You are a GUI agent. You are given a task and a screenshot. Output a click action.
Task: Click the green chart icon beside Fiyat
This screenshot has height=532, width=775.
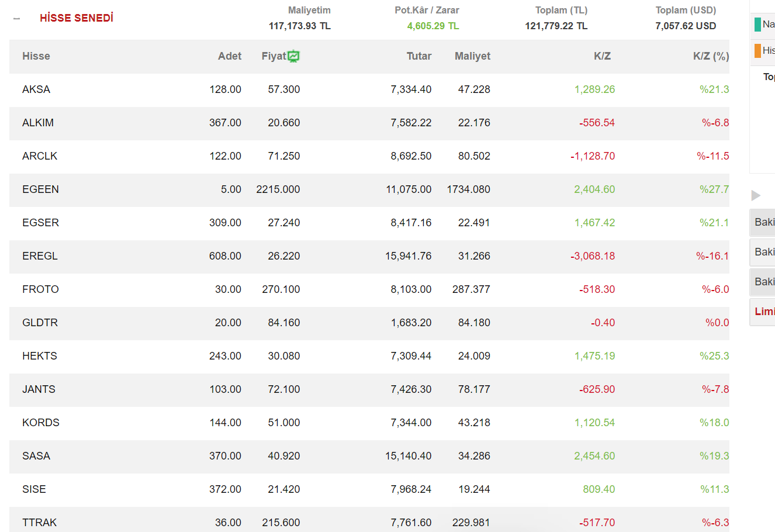click(293, 56)
